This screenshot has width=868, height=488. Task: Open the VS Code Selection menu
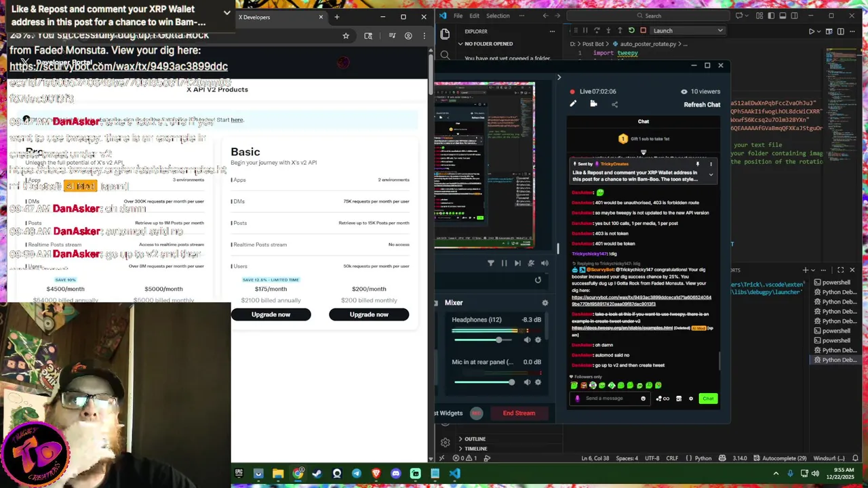tap(498, 16)
